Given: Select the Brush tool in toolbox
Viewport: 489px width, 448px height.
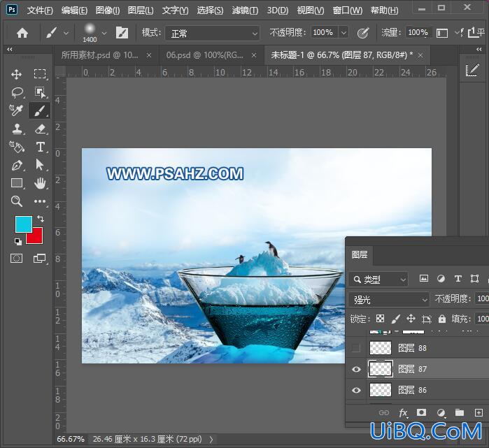Looking at the screenshot, I should tap(40, 110).
